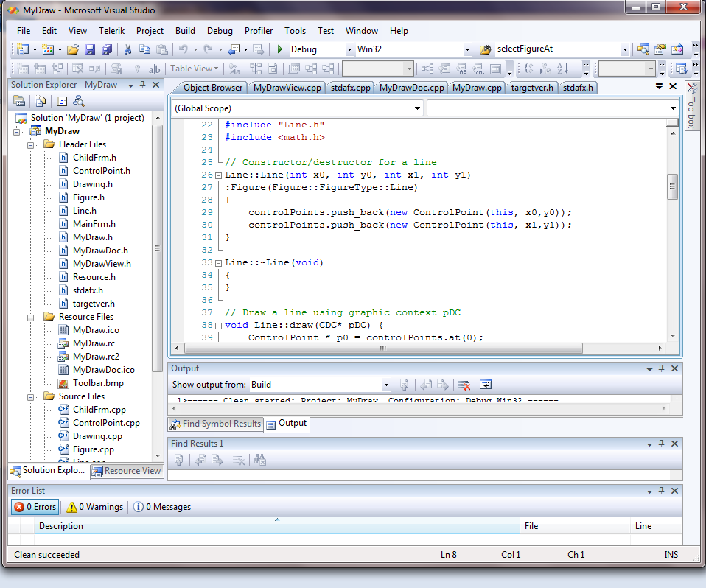Click the code editor vertical scrollbar thumb
Viewport: 706px width, 588px height.
click(x=672, y=186)
